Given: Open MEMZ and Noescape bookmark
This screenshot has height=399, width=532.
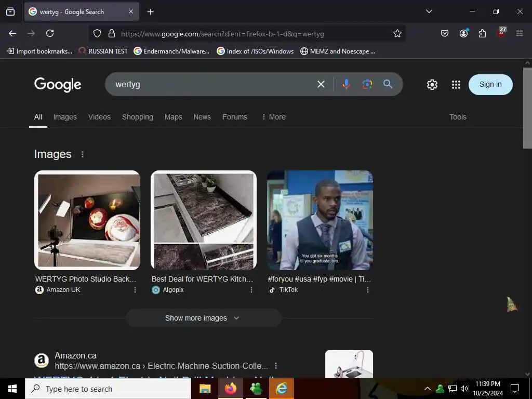Looking at the screenshot, I should point(338,51).
